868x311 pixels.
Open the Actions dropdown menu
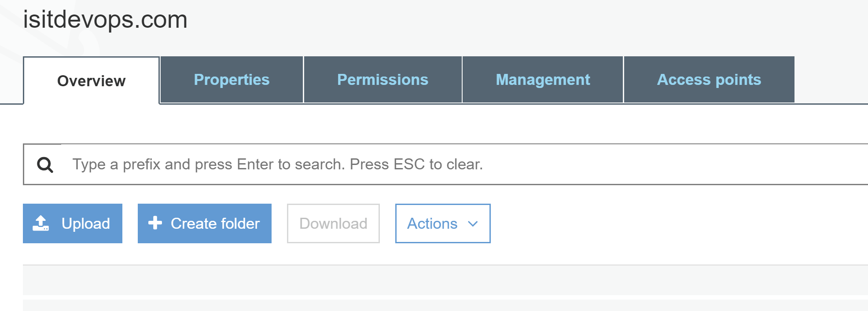click(x=443, y=223)
